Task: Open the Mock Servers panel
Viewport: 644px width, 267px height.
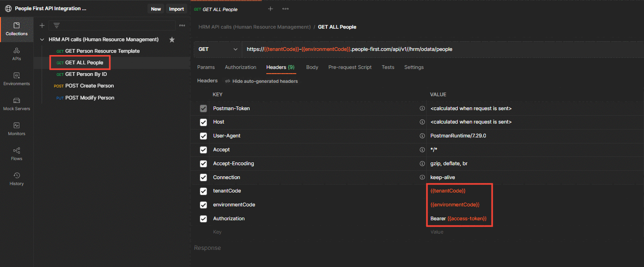Action: coord(17,104)
